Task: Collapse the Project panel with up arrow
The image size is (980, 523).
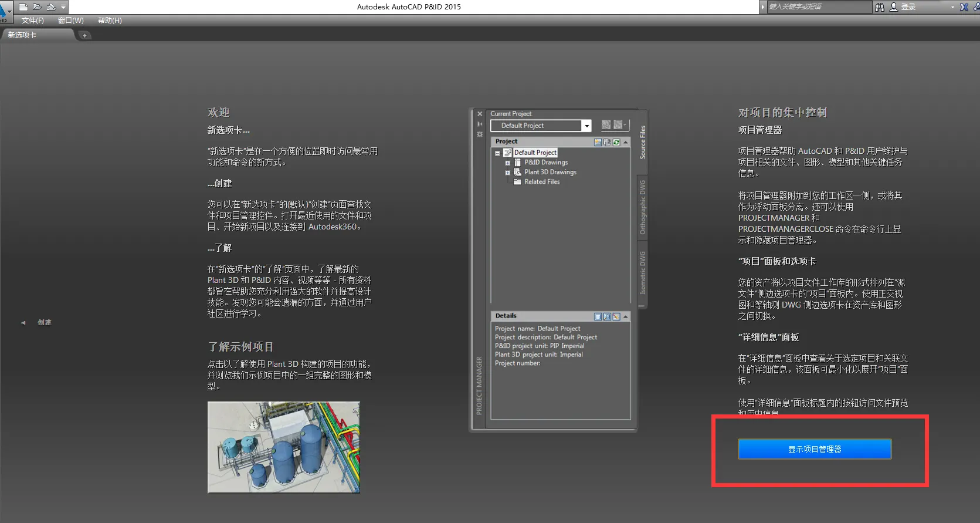Action: [x=626, y=142]
